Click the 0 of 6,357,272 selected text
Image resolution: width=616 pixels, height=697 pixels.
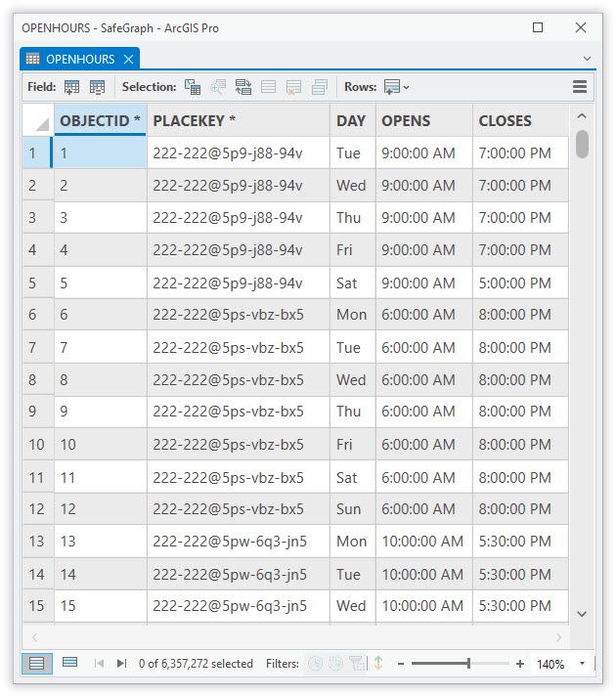tap(196, 664)
